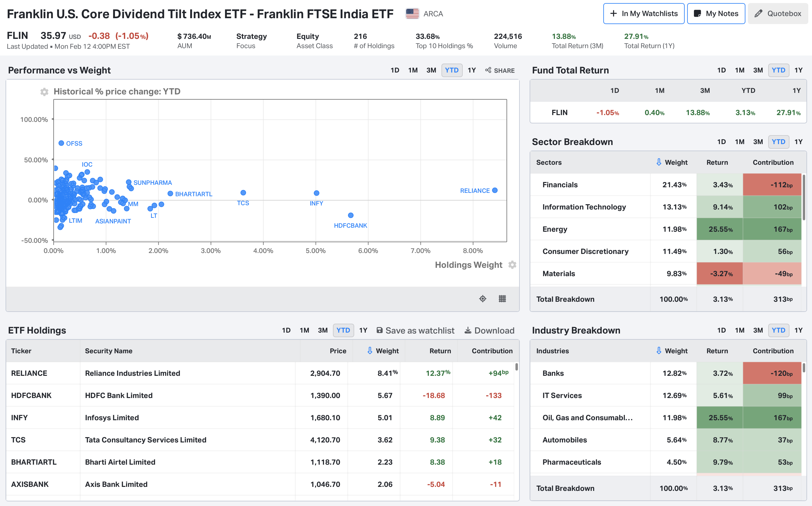Image resolution: width=812 pixels, height=506 pixels.
Task: Click the save disk icon near Save as watchlist
Action: [x=379, y=330]
